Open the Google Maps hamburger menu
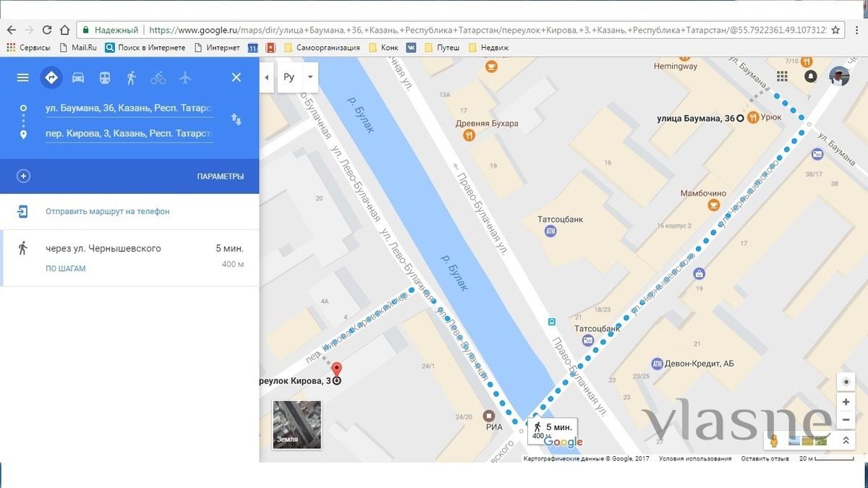 (23, 77)
